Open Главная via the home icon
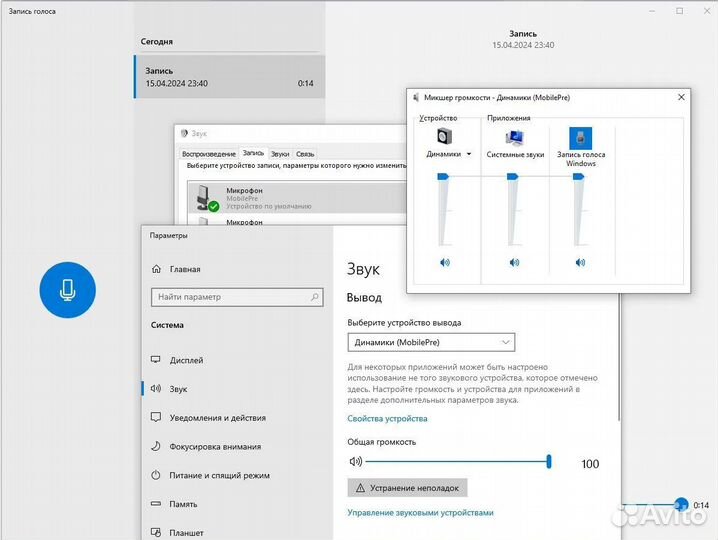Viewport: 718px width, 540px height. pyautogui.click(x=157, y=269)
